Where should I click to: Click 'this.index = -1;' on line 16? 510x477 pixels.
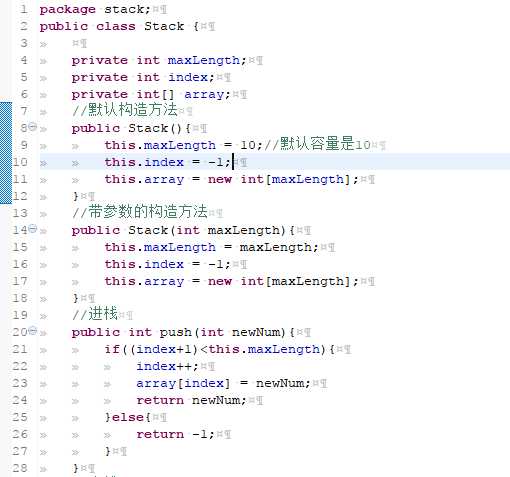[168, 264]
